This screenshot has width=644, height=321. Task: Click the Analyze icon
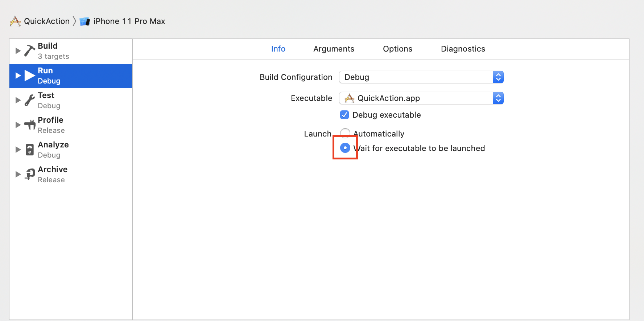pyautogui.click(x=30, y=150)
